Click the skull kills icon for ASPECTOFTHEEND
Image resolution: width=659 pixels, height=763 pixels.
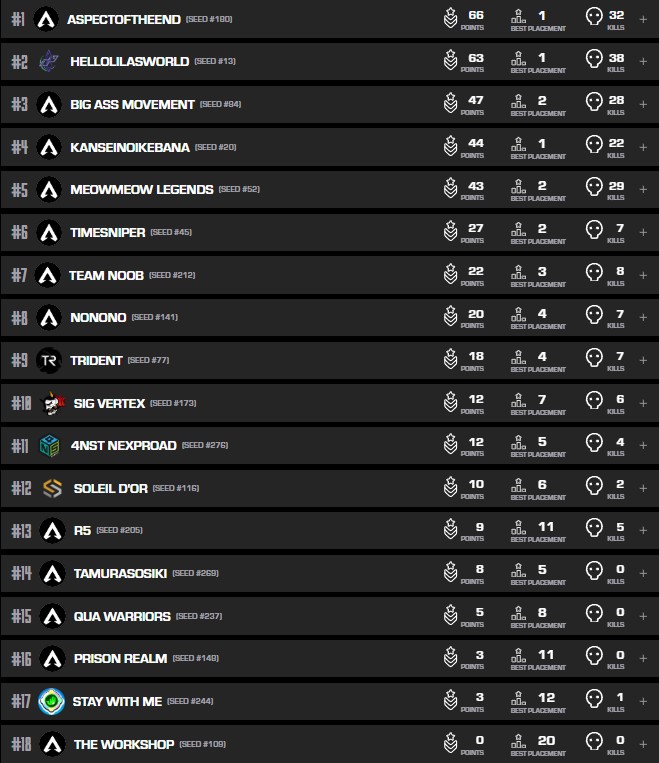(594, 18)
